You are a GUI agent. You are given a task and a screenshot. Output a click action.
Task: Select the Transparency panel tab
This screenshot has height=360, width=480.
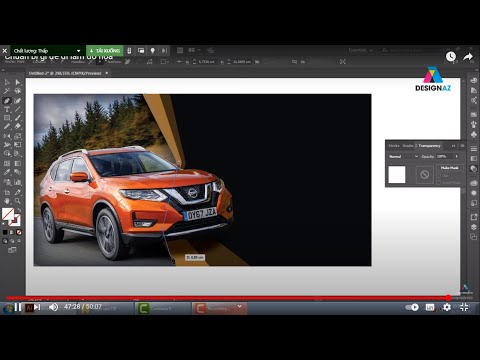[x=430, y=146]
